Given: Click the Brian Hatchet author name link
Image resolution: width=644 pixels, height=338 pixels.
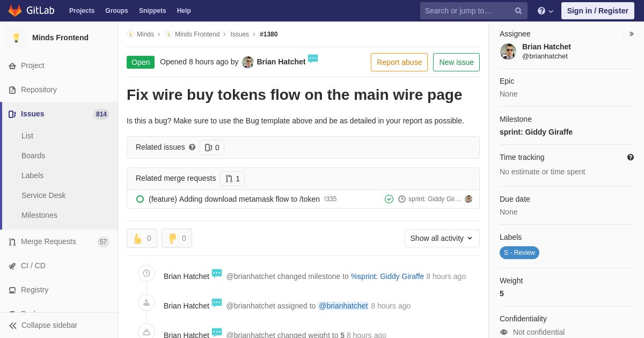Looking at the screenshot, I should [281, 62].
